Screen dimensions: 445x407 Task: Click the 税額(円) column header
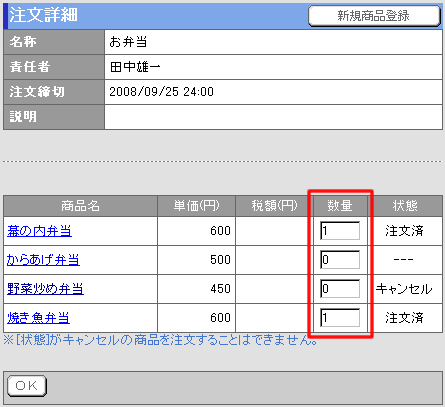[274, 206]
